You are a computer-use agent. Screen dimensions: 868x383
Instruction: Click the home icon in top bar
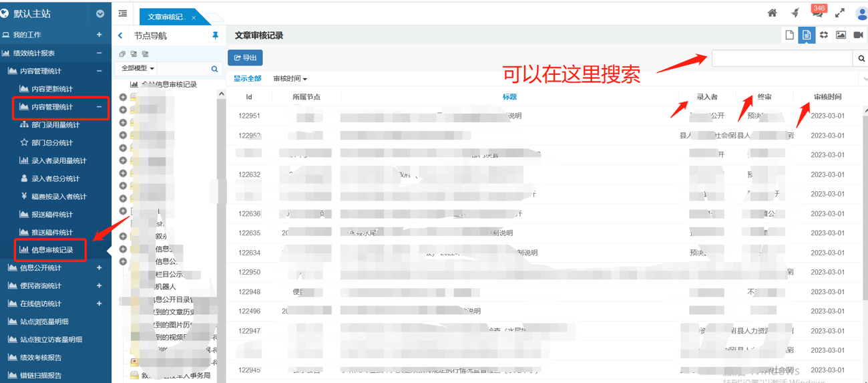(x=772, y=13)
